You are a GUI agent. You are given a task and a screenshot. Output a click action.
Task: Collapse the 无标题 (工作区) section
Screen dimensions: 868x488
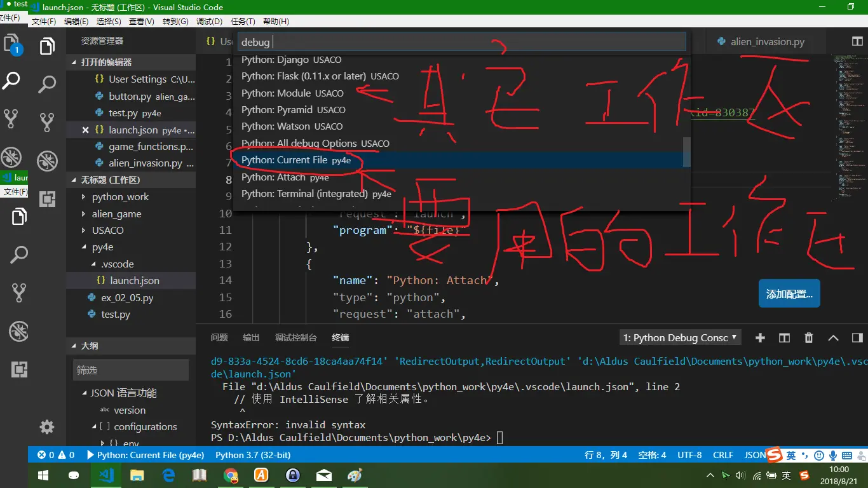pos(131,180)
